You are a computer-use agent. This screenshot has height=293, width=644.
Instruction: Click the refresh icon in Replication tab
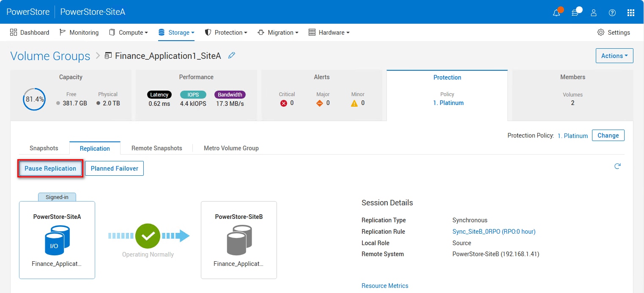click(617, 166)
